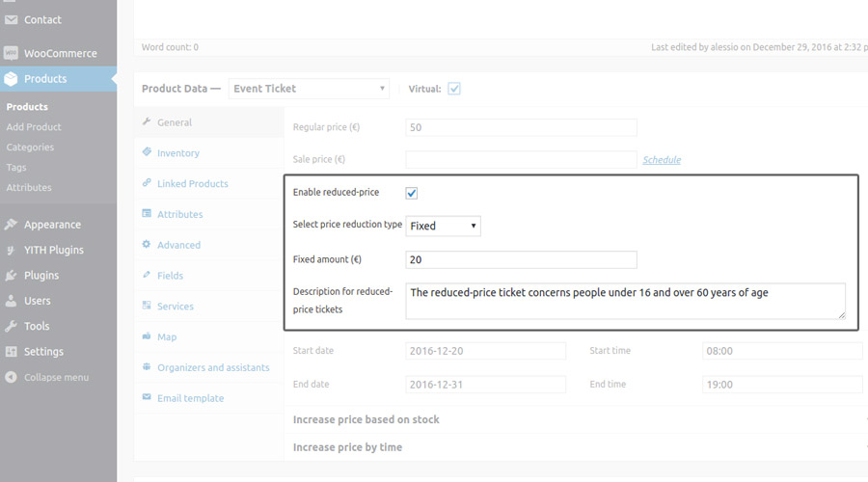Image resolution: width=868 pixels, height=482 pixels.
Task: Grab the description textarea resize handle
Action: pos(841,315)
